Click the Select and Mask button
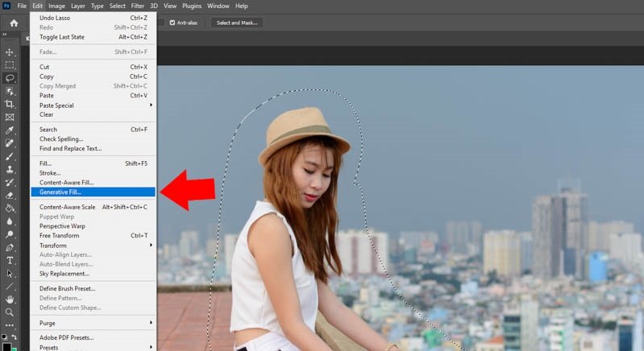 [237, 23]
